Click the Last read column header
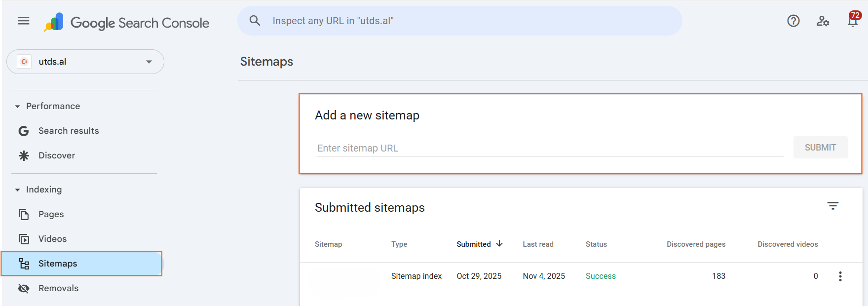 (x=538, y=244)
